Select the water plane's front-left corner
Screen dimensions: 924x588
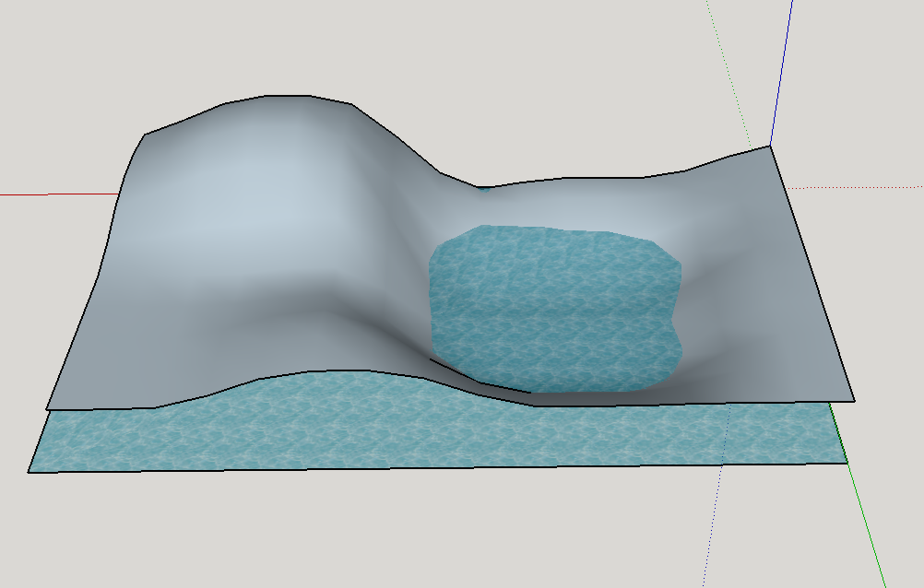click(29, 472)
